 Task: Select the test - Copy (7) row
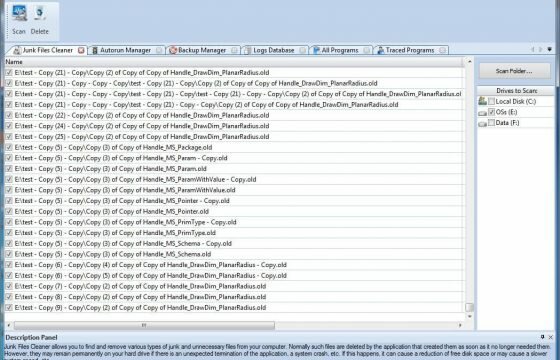click(234, 286)
